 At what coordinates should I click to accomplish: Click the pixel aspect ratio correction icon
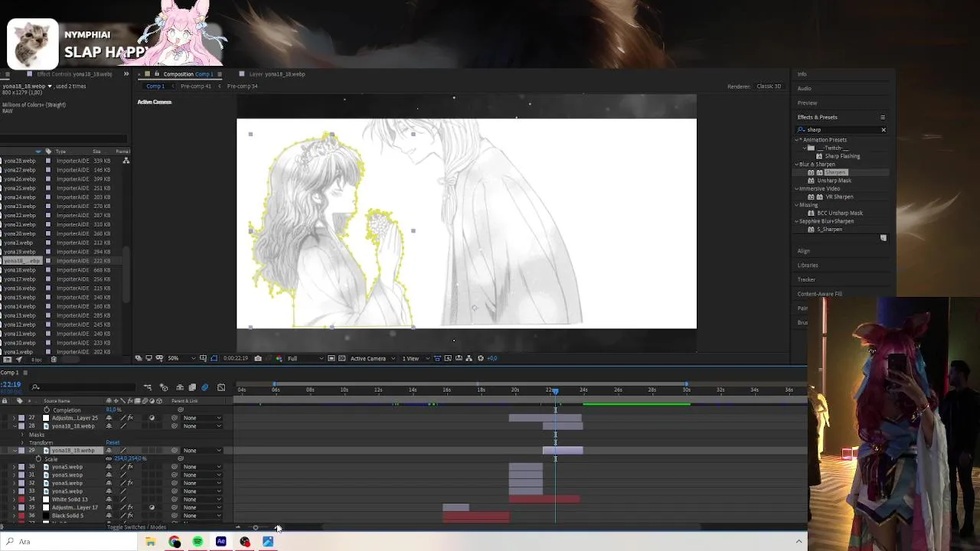pos(437,358)
